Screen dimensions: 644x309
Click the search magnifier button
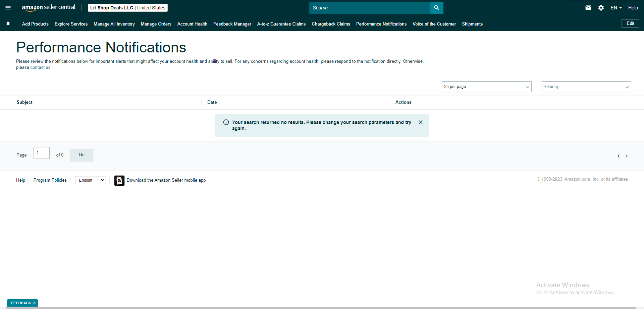coord(436,8)
